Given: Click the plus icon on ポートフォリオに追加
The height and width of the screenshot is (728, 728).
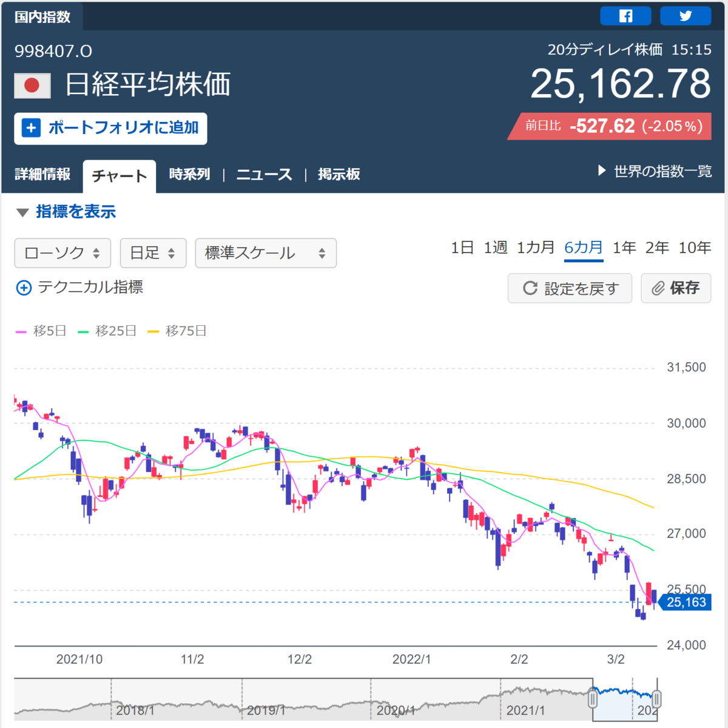Looking at the screenshot, I should tap(31, 128).
